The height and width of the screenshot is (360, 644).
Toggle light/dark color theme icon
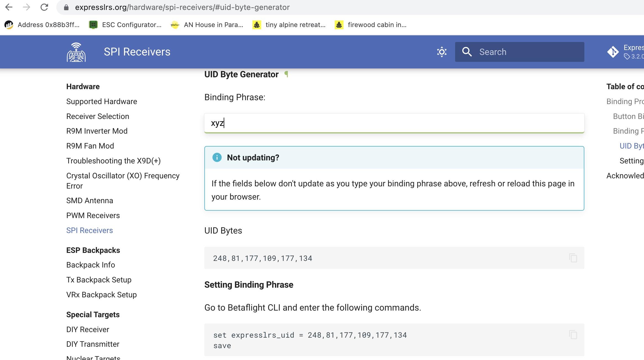click(442, 52)
